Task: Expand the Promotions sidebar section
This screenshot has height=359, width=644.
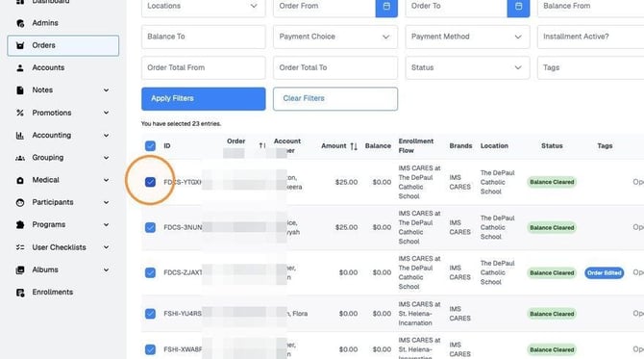Action: click(62, 113)
